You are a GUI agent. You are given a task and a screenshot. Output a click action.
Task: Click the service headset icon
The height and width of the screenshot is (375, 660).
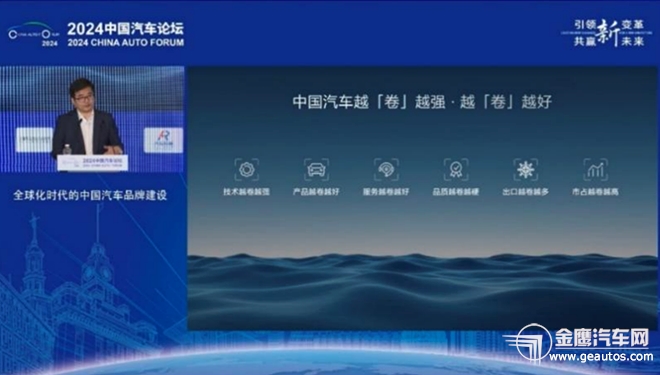(x=386, y=170)
